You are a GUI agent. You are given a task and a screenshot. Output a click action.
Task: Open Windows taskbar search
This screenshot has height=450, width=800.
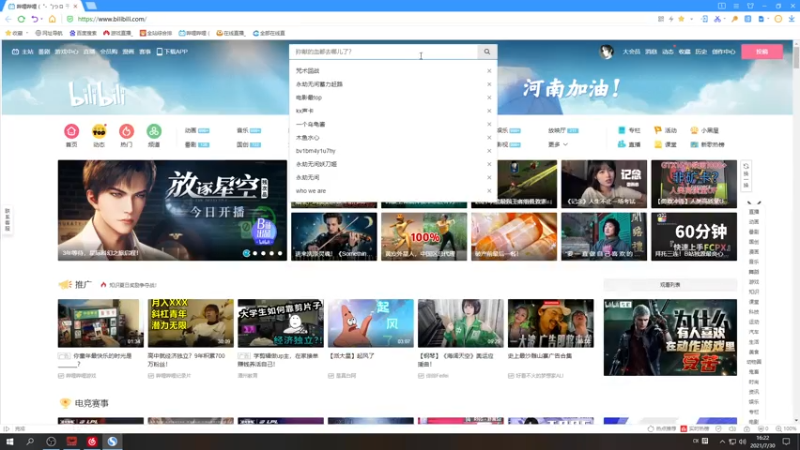[x=30, y=441]
